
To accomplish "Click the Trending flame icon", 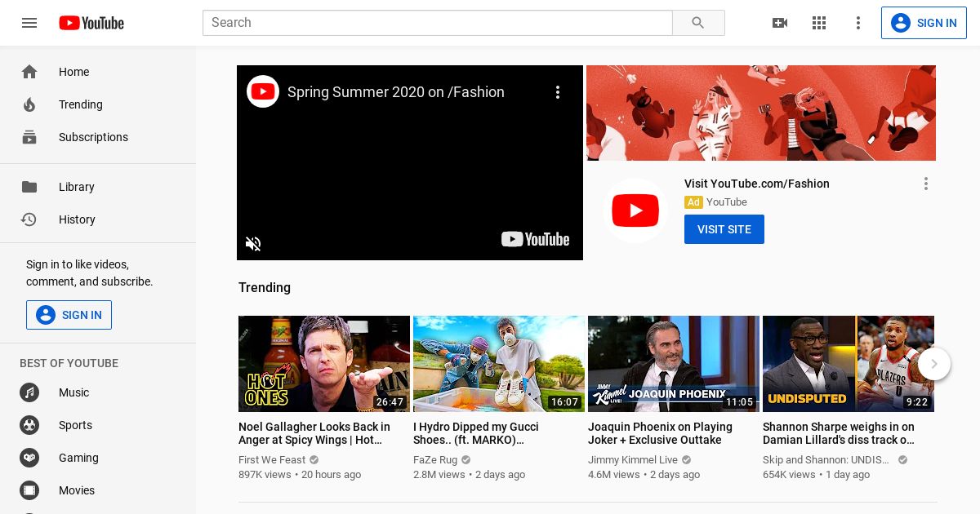I will tap(29, 104).
